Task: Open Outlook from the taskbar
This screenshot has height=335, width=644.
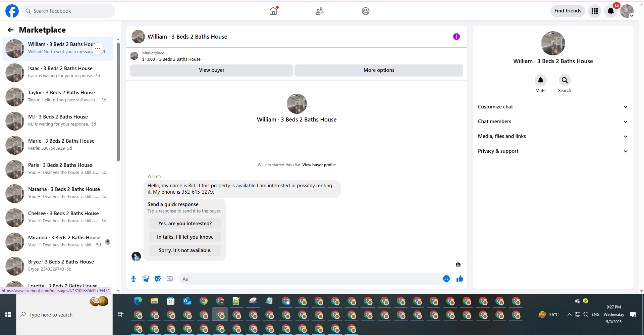Action: pyautogui.click(x=187, y=301)
